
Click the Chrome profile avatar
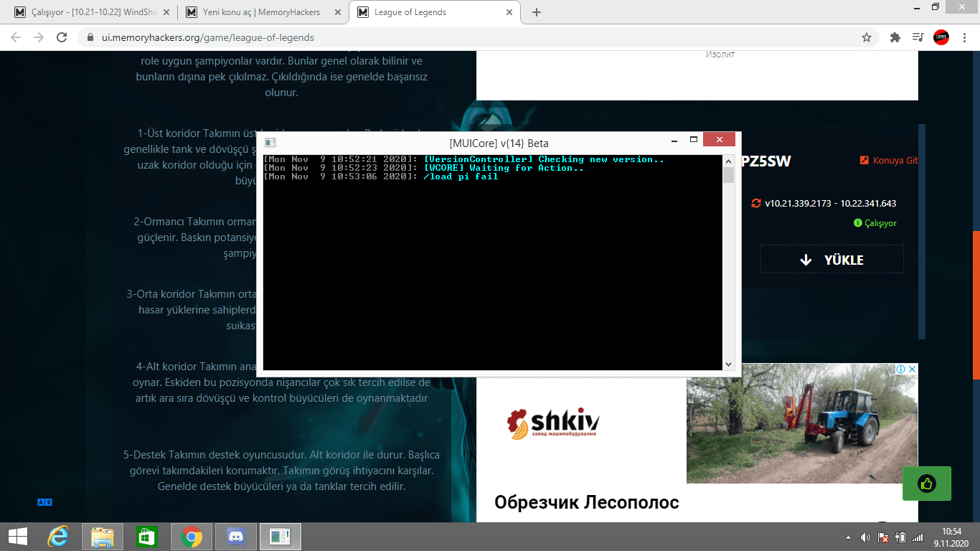941,37
